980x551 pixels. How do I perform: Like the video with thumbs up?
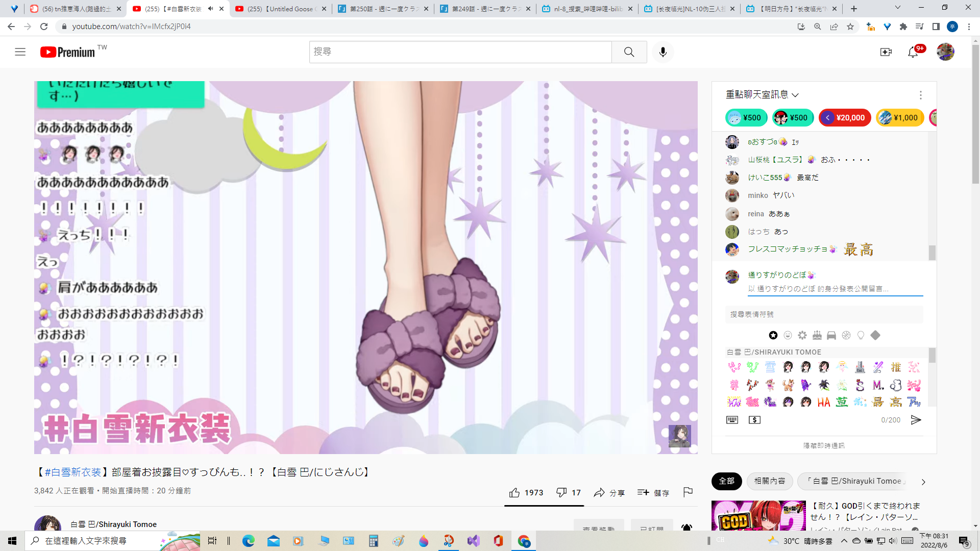[x=526, y=493]
